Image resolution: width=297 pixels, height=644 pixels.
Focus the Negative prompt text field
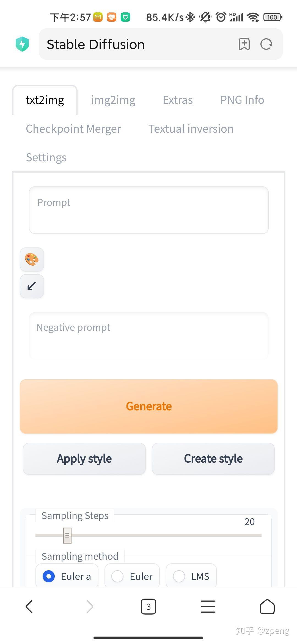pyautogui.click(x=148, y=336)
